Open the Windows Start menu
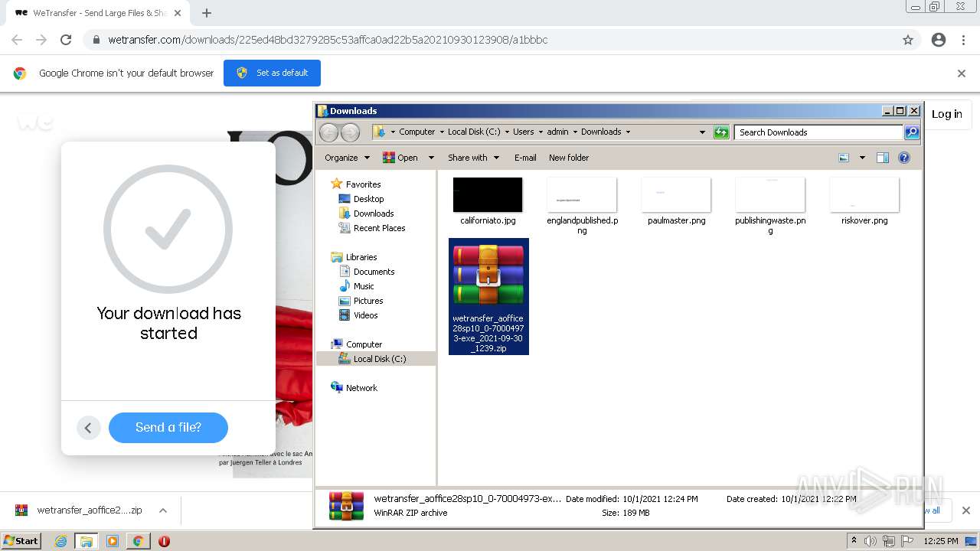This screenshot has width=980, height=551. point(21,540)
